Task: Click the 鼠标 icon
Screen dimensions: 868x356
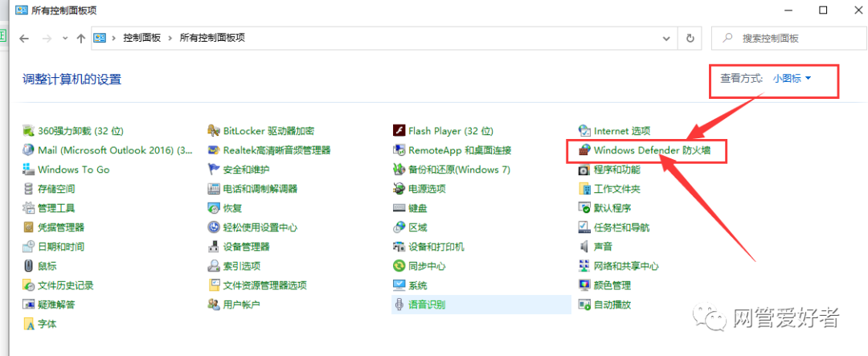Action: pos(28,266)
